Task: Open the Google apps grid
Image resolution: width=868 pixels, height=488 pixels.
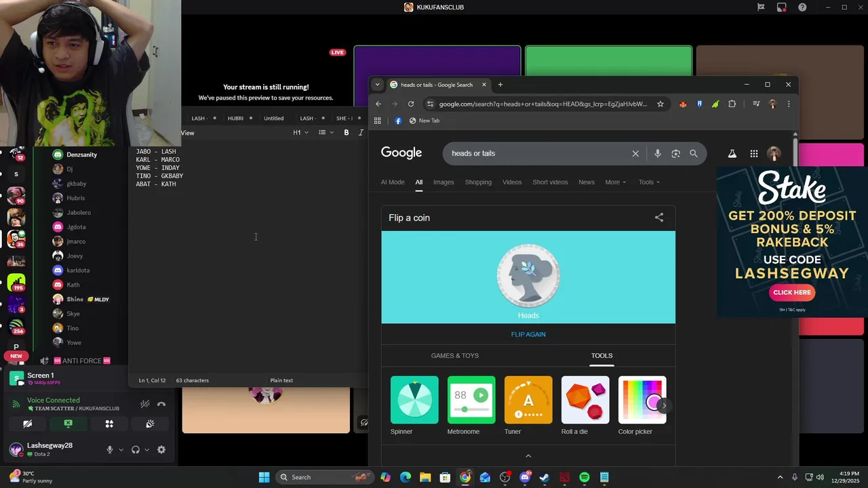Action: coord(753,154)
